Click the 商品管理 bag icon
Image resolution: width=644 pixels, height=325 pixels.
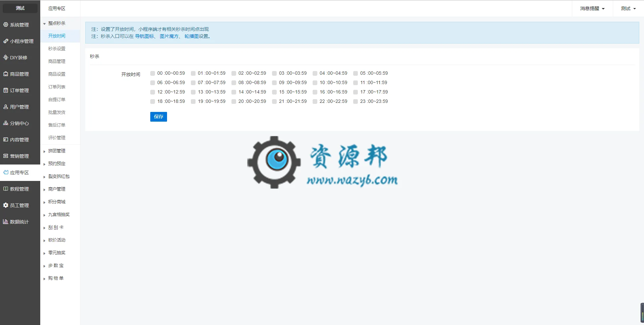(5, 74)
